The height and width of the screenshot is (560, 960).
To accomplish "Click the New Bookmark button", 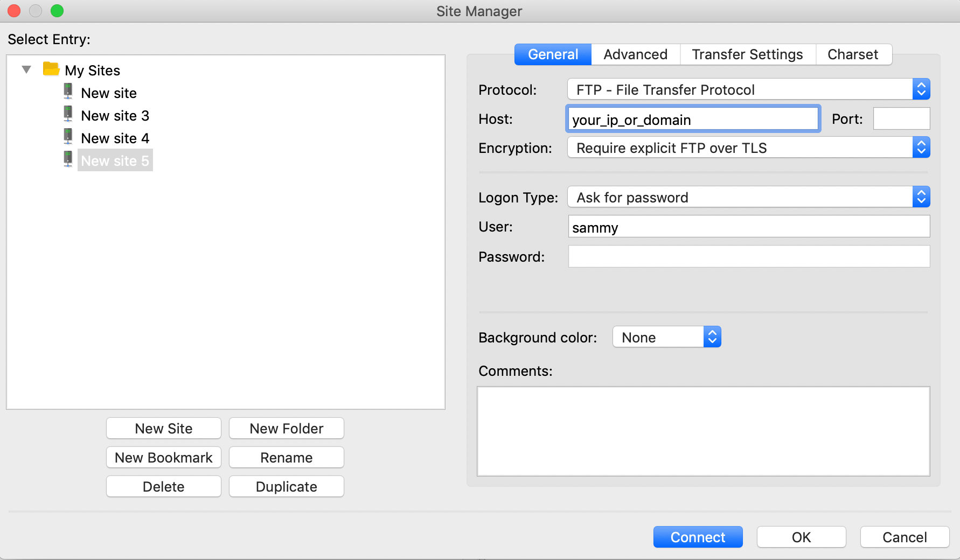I will tap(164, 458).
